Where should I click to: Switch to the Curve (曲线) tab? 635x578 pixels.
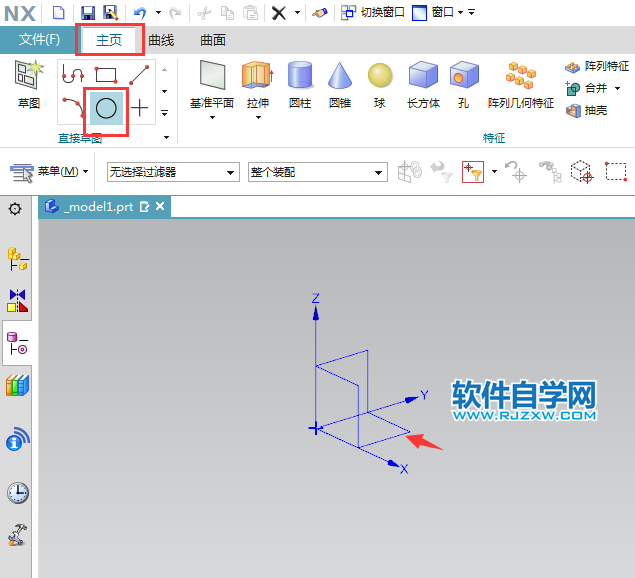(x=161, y=40)
